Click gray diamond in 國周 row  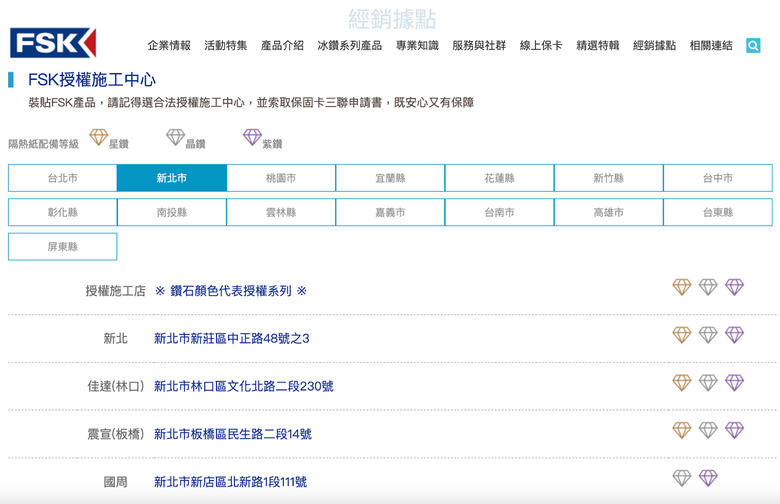pyautogui.click(x=682, y=478)
